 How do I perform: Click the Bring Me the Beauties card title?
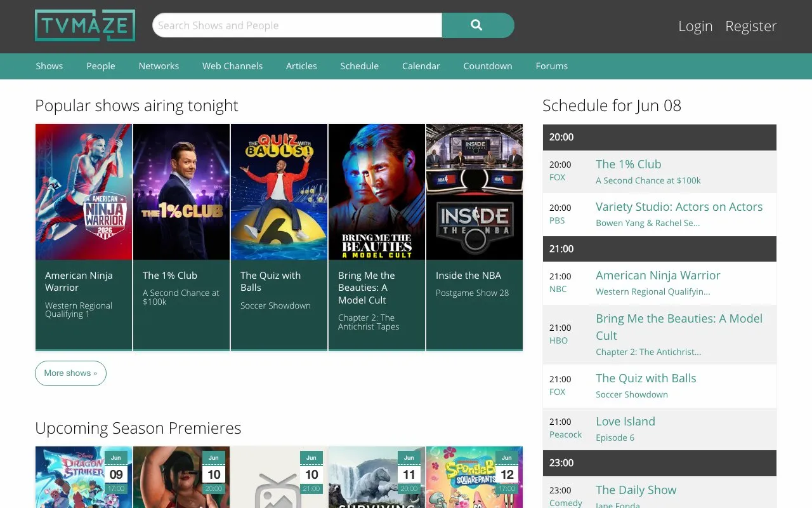(x=367, y=288)
